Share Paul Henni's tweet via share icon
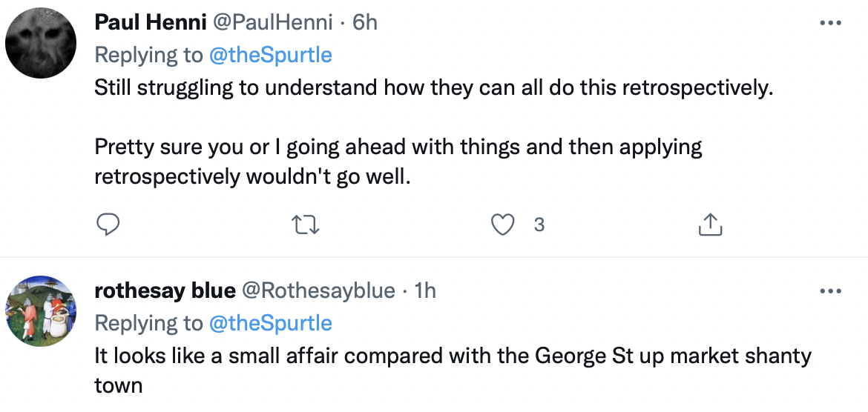The height and width of the screenshot is (412, 868). pos(710,225)
